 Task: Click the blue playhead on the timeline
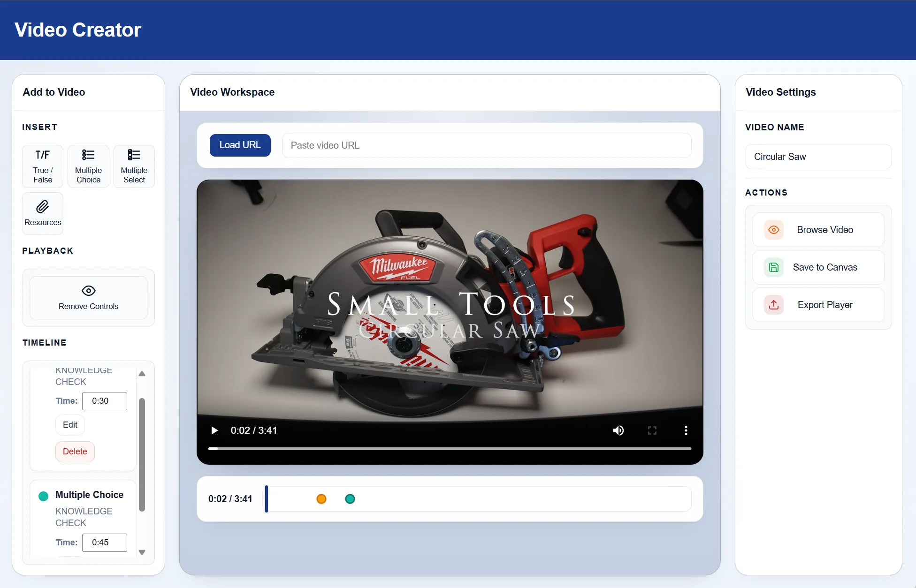pos(267,499)
